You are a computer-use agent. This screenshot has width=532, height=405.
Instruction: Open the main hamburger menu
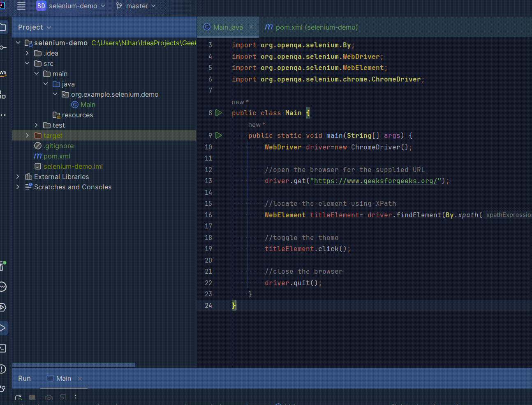point(21,6)
